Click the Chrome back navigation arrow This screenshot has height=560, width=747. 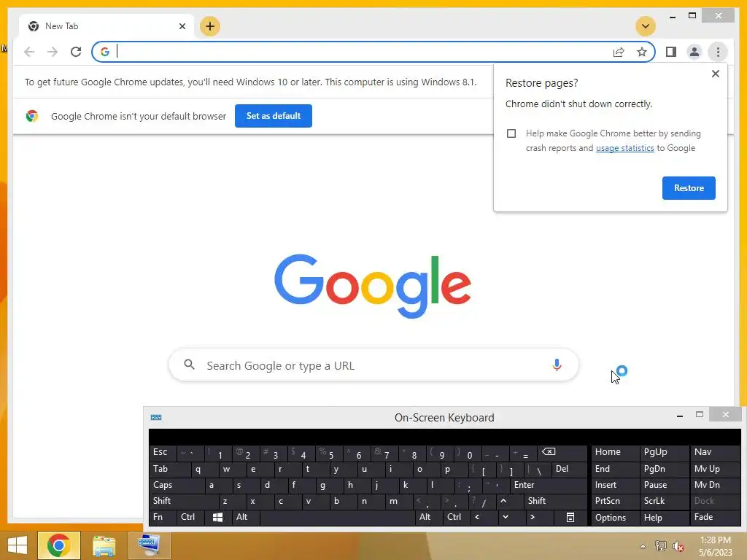(x=29, y=52)
